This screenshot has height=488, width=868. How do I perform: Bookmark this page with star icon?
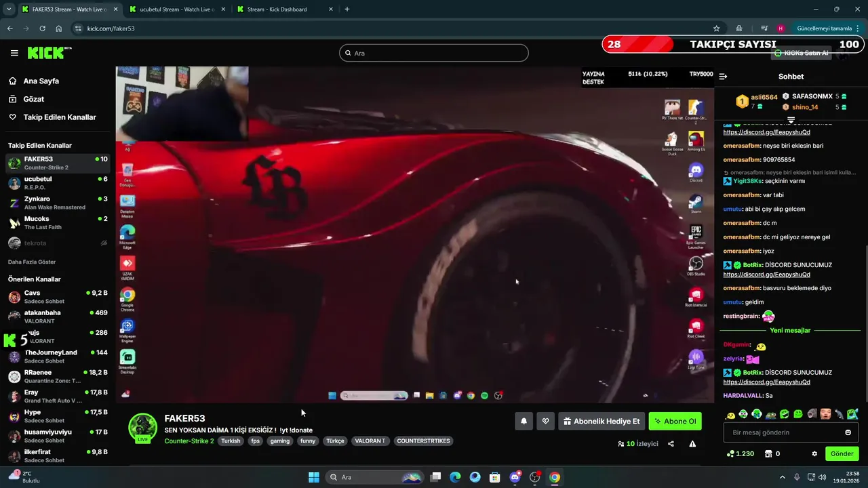[x=716, y=28]
